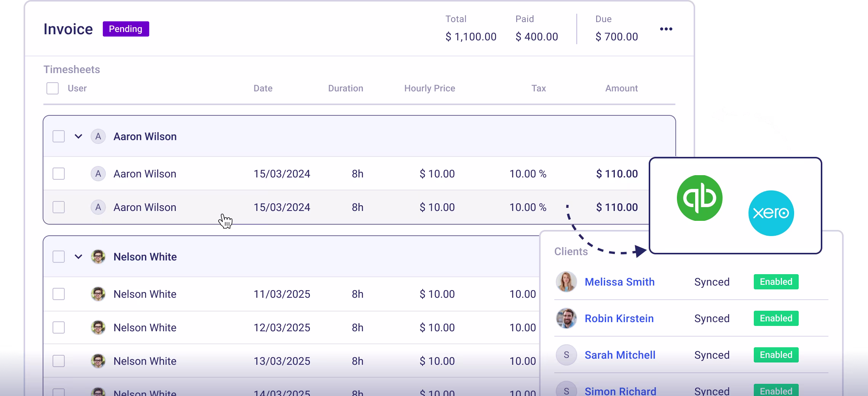Click Aaron Wilson group header name

pos(145,136)
